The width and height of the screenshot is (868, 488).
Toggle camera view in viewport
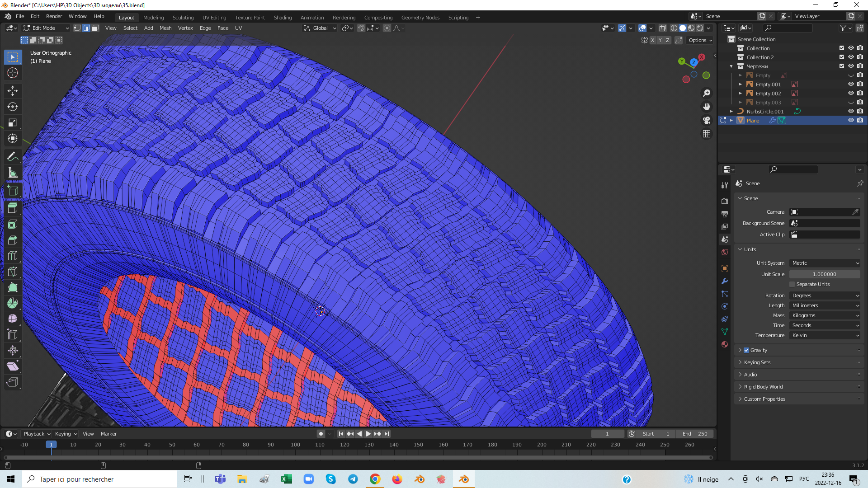[x=707, y=120]
